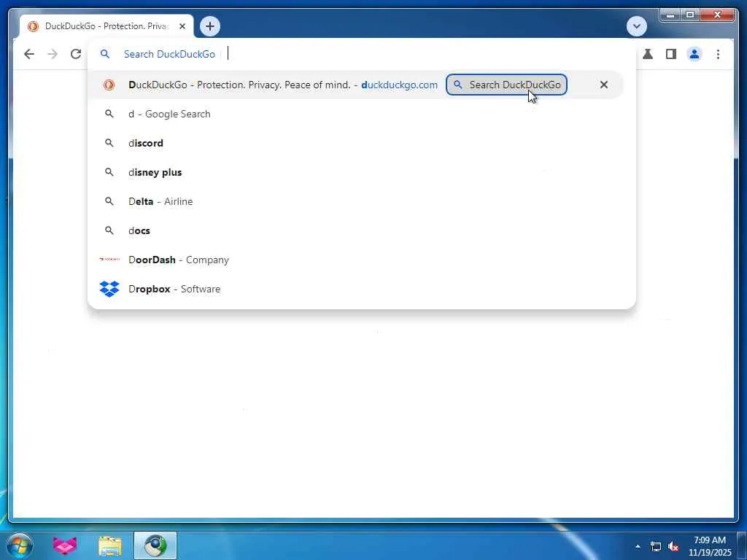Viewport: 747px width, 560px height.
Task: Open the tab search dropdown arrow
Action: (x=637, y=26)
